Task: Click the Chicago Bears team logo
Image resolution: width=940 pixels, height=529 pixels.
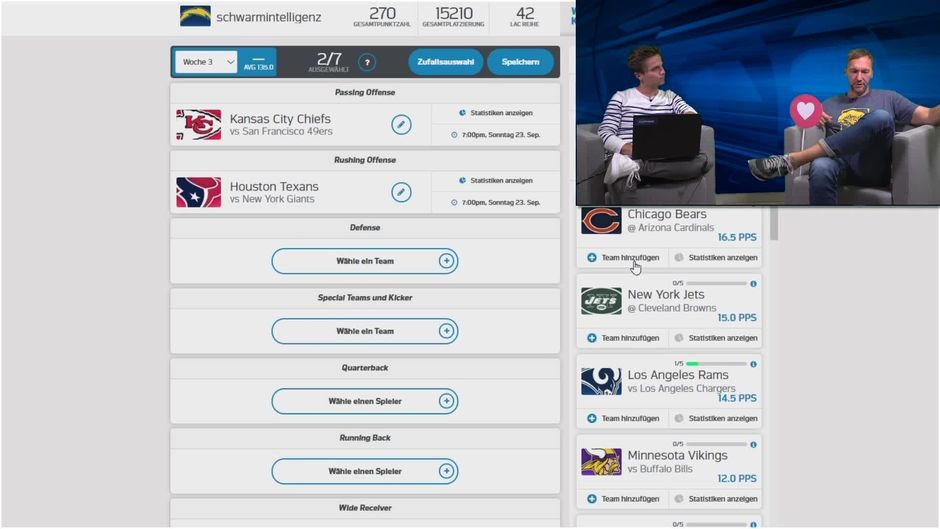Action: (601, 222)
